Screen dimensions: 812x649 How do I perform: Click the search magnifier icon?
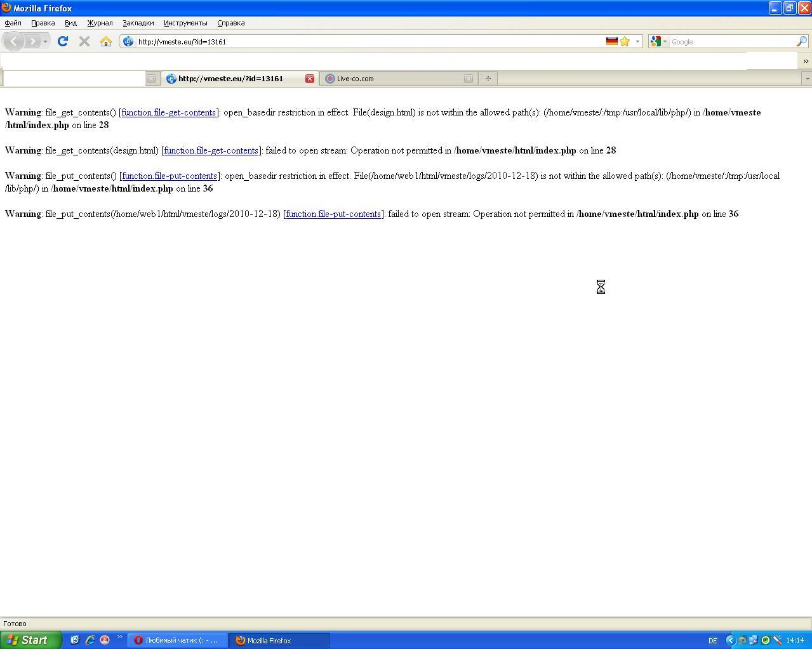point(802,41)
